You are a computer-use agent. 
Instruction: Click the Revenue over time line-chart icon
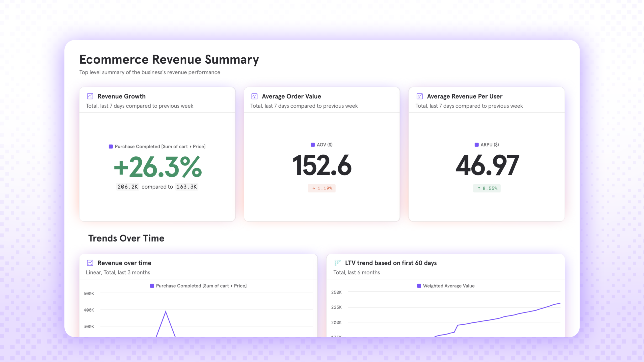90,263
